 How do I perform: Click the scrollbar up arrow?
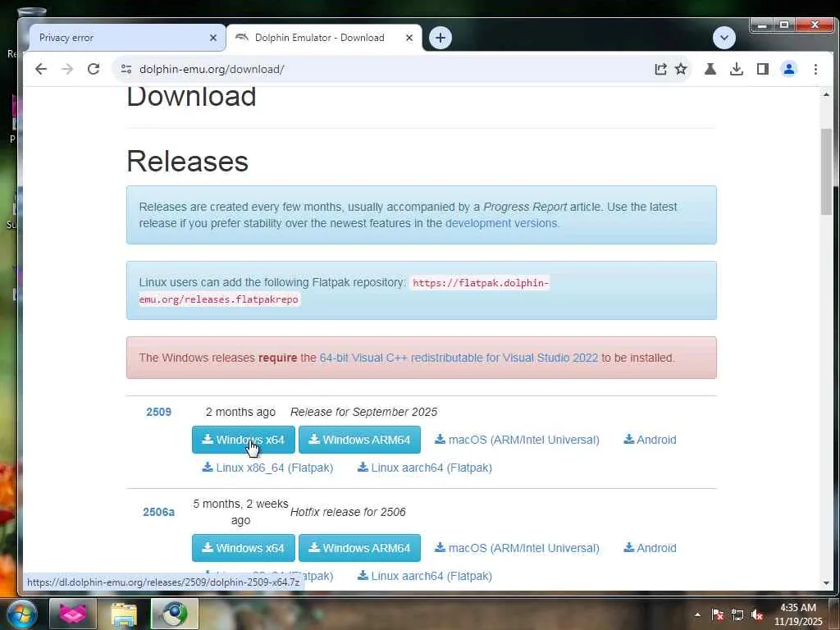click(826, 94)
